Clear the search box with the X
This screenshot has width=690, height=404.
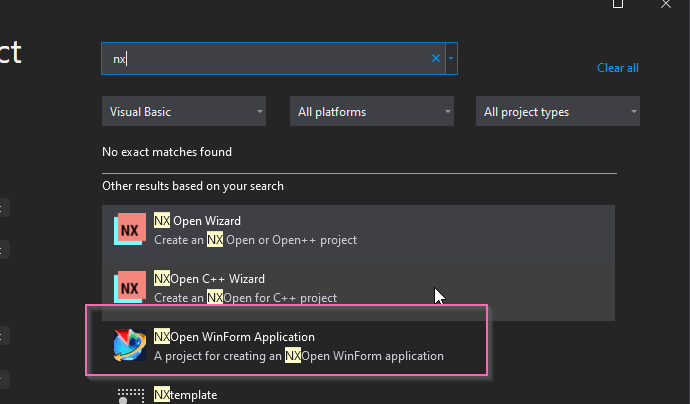pyautogui.click(x=436, y=58)
